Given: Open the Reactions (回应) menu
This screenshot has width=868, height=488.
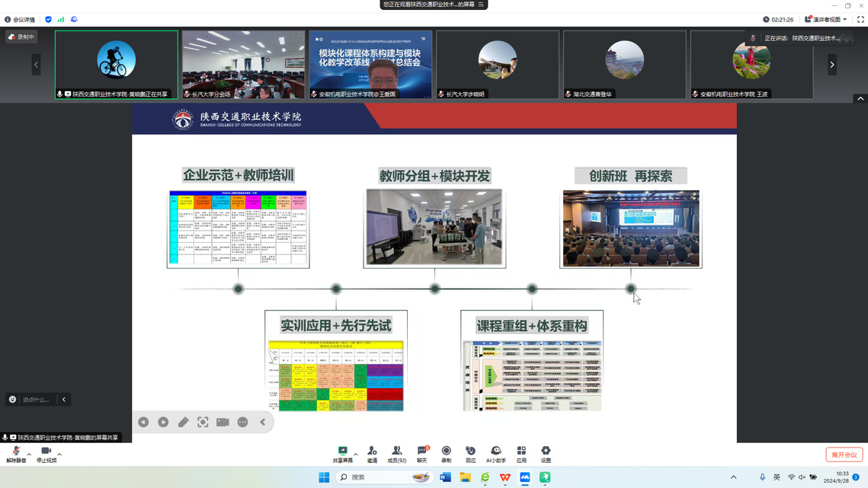Looking at the screenshot, I should 470,454.
